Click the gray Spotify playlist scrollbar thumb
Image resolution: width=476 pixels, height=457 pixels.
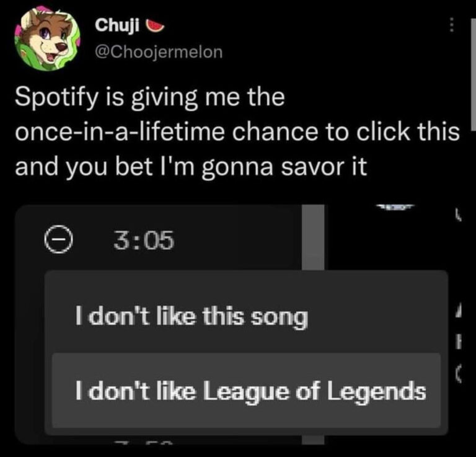tap(313, 237)
